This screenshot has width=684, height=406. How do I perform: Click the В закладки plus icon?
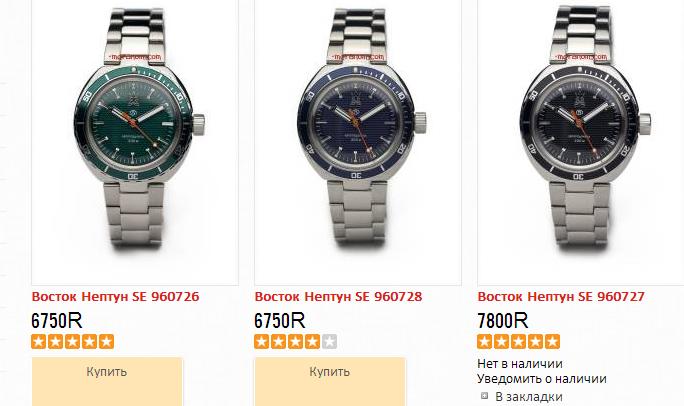click(x=484, y=396)
